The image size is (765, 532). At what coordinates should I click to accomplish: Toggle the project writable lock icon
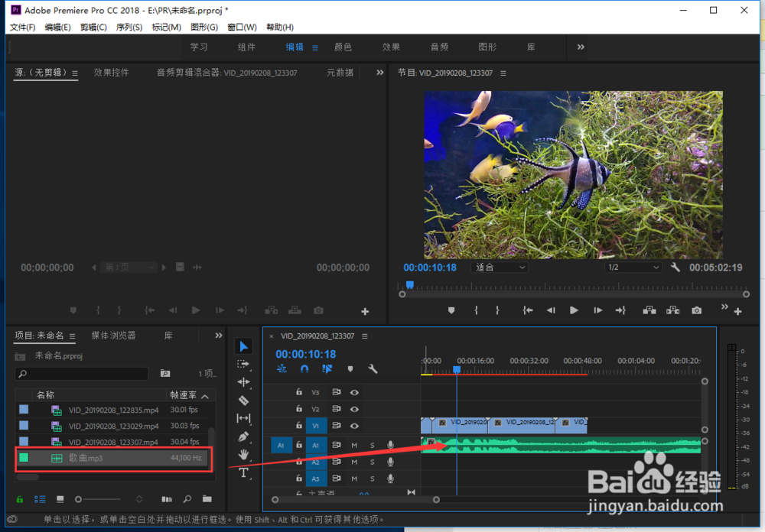20,499
